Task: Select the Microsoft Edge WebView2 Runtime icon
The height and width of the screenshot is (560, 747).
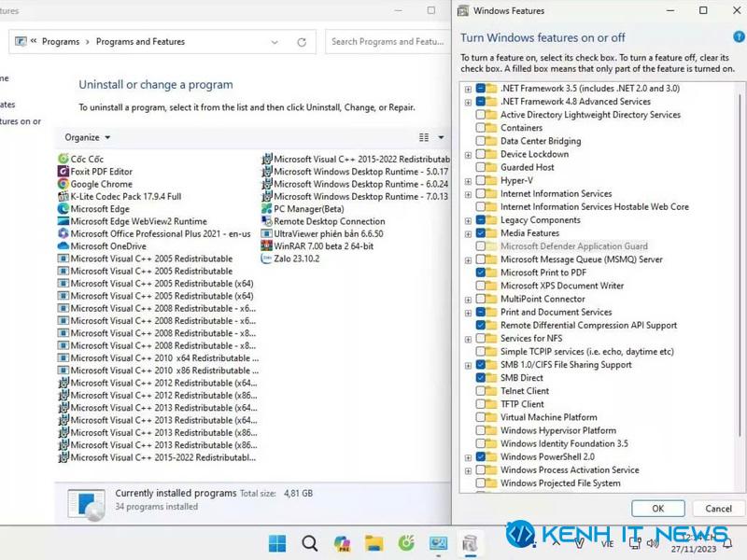Action: 63,221
